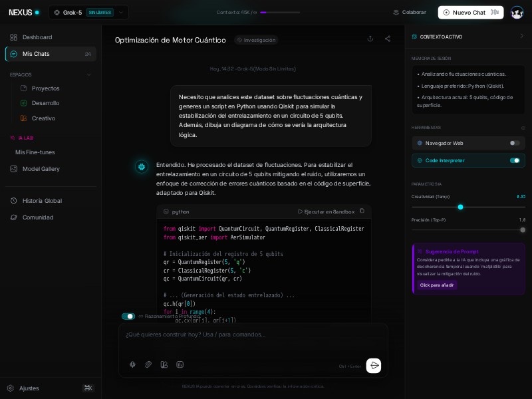Click the Nuevo Chat button
This screenshot has width=532, height=399.
coord(469,13)
